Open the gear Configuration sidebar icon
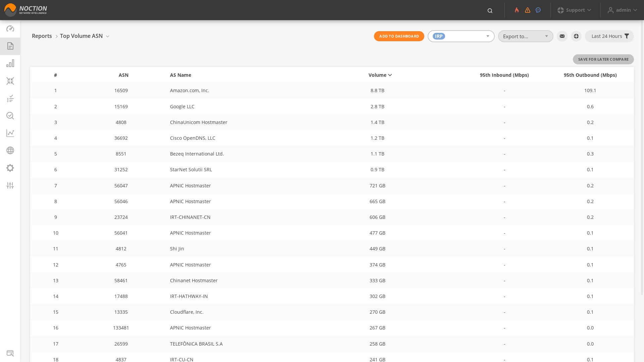Image resolution: width=644 pixels, height=362 pixels. 10,168
